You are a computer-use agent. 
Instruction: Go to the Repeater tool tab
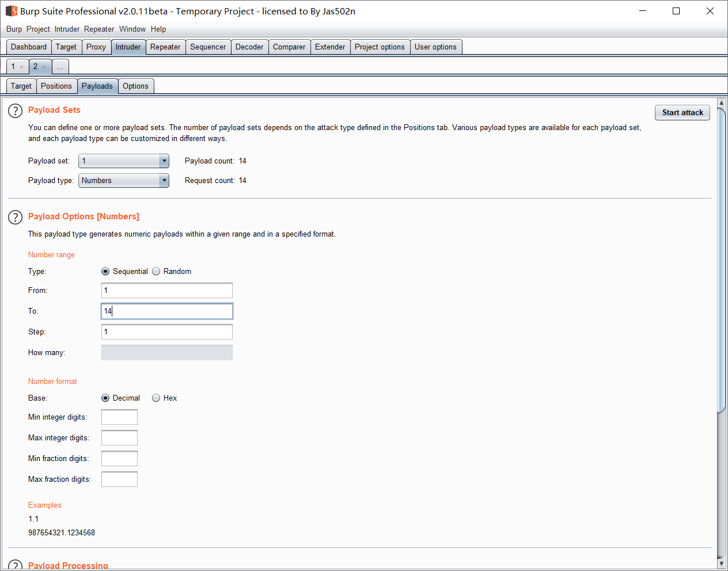tap(165, 47)
